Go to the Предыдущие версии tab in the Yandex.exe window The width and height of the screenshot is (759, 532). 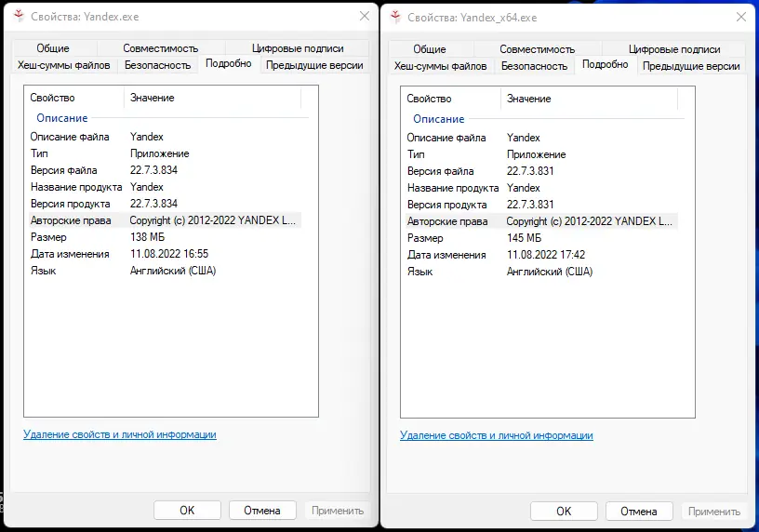coord(313,65)
